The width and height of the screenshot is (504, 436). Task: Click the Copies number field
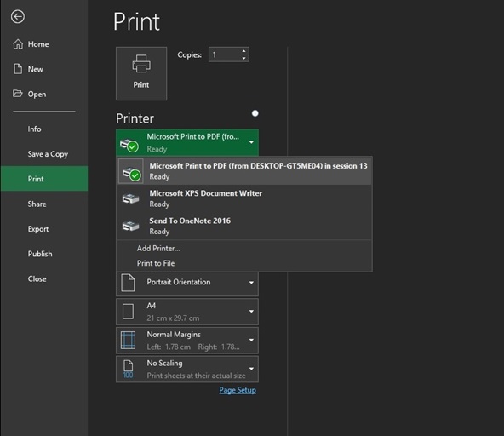[225, 54]
